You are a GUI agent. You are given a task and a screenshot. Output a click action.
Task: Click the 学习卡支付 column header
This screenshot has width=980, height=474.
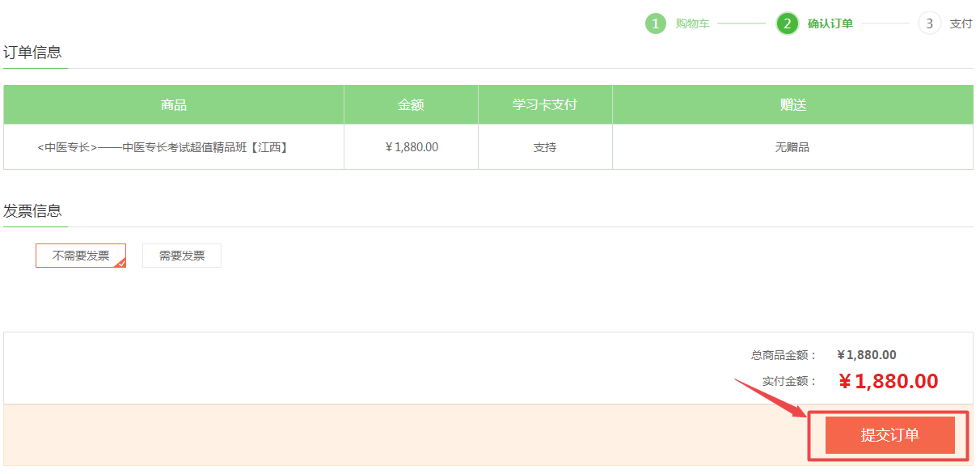click(545, 105)
